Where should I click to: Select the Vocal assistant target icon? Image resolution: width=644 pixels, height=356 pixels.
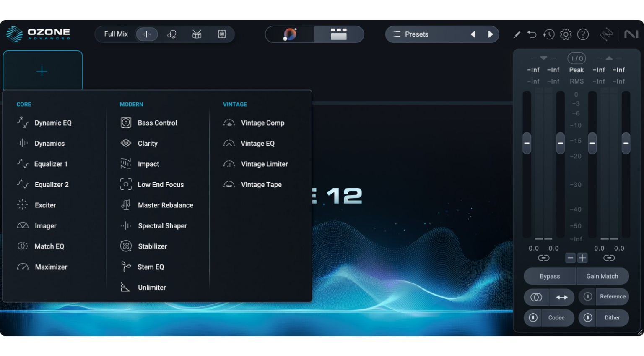[x=171, y=34]
